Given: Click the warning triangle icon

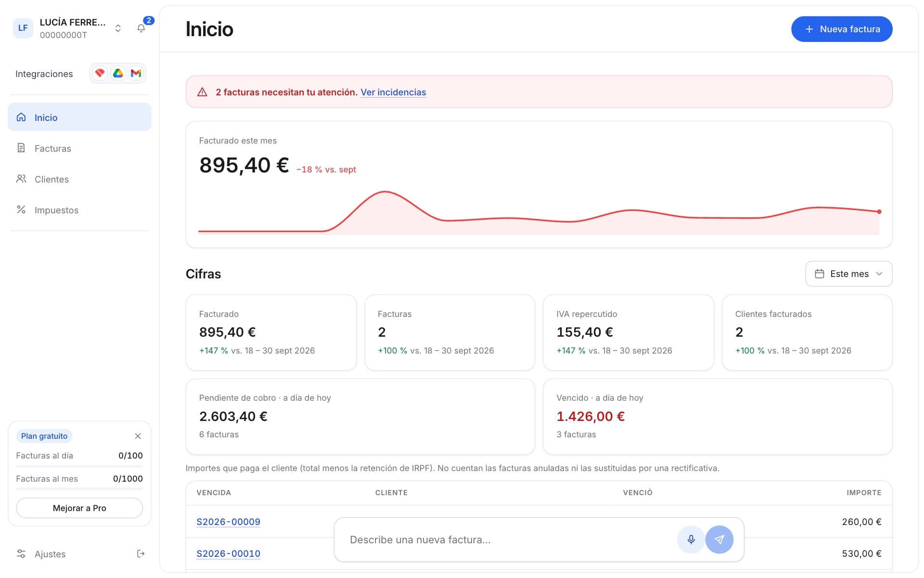Looking at the screenshot, I should click(202, 92).
